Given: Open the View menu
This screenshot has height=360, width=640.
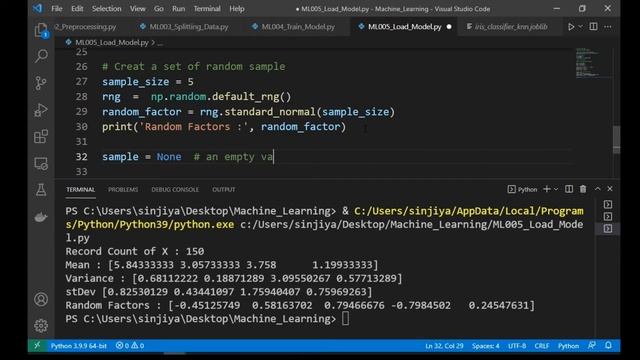Looking at the screenshot, I should point(138,9).
